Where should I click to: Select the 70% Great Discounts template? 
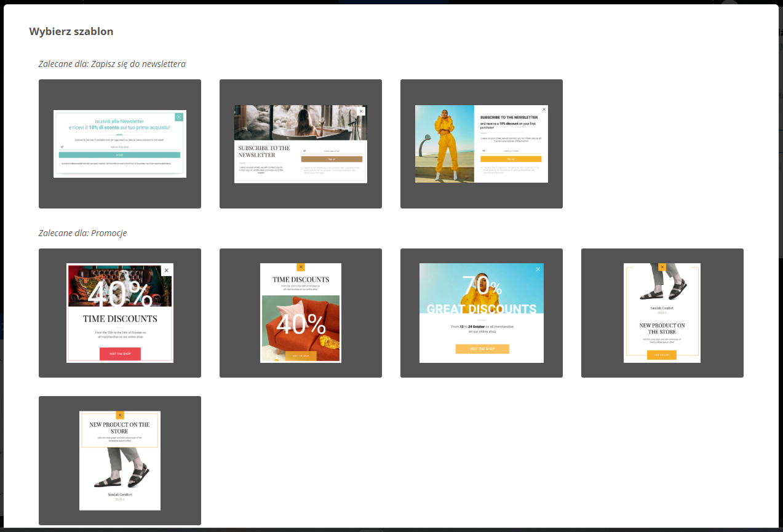pyautogui.click(x=482, y=313)
